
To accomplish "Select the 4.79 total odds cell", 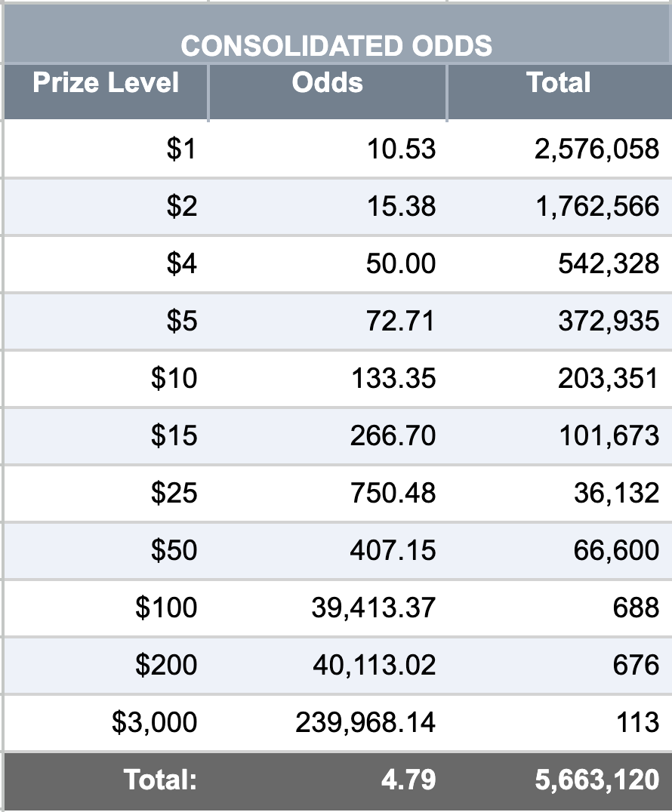I will point(328,781).
